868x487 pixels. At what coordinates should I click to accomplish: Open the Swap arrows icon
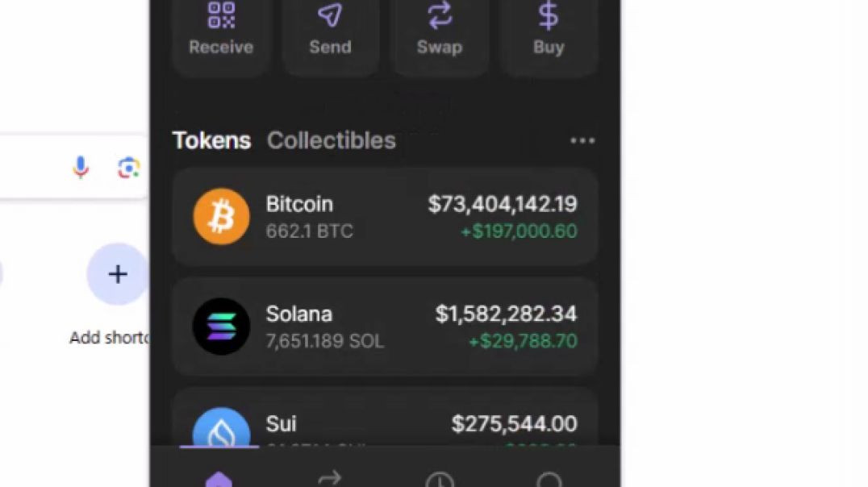(438, 15)
